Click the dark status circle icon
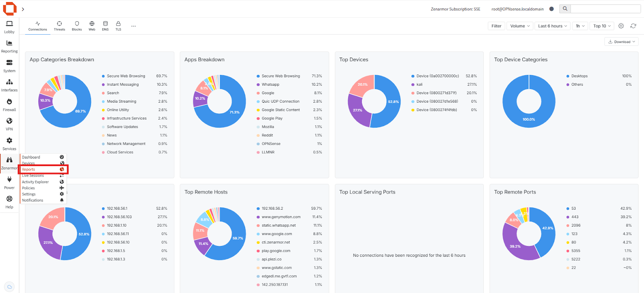 (551, 9)
